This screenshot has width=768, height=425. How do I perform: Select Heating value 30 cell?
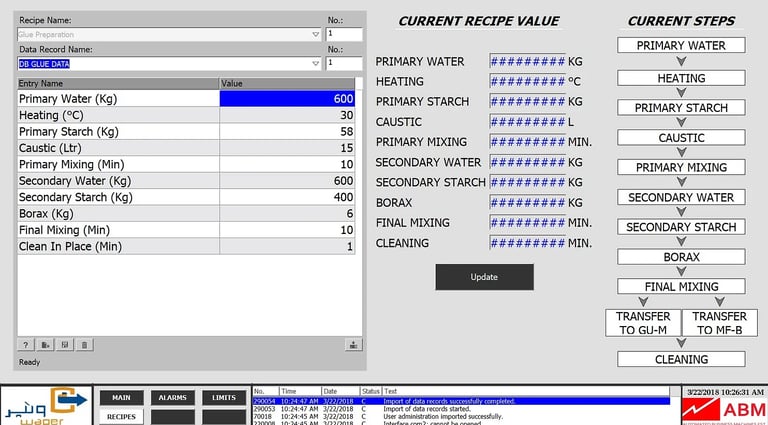tap(287, 115)
